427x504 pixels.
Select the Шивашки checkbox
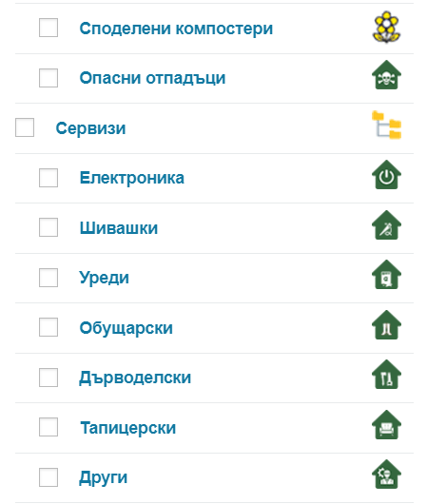pos(49,227)
